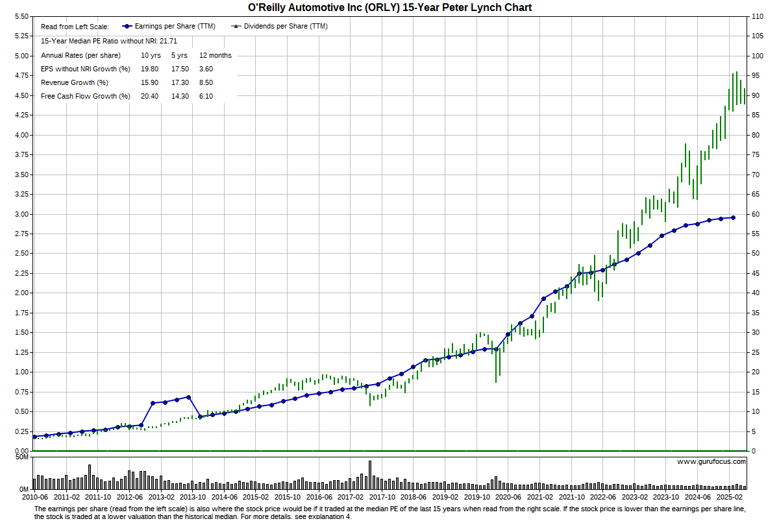
Task: Click the right-axis label "110"
Action: tap(758, 16)
